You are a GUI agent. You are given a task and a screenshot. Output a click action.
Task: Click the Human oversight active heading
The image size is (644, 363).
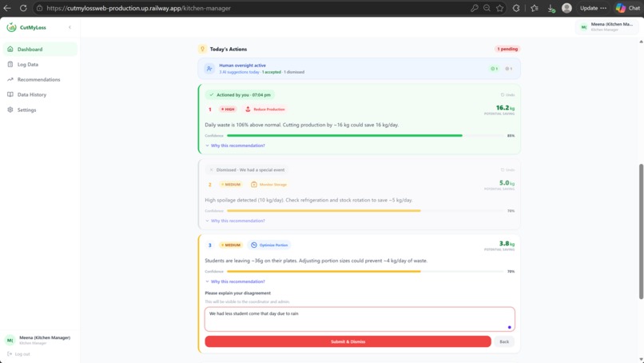pyautogui.click(x=242, y=66)
